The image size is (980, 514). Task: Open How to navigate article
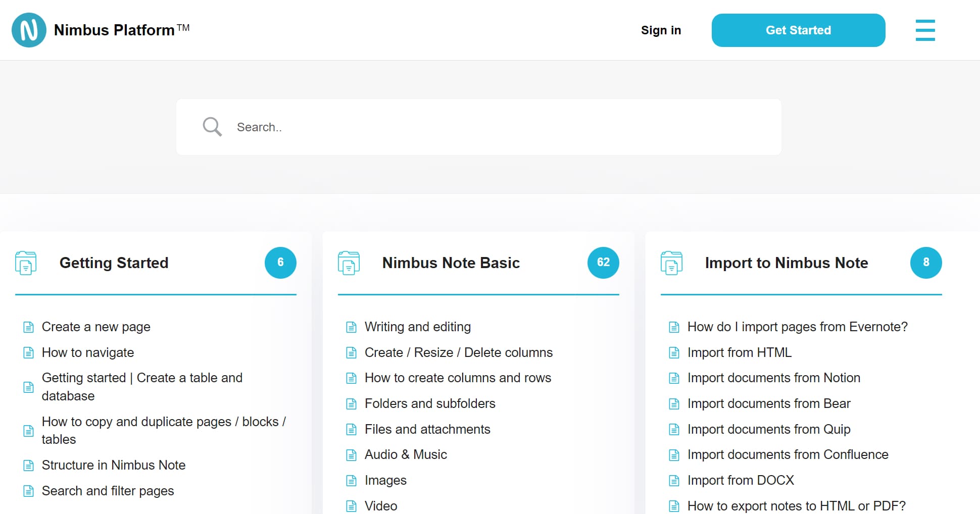pos(88,352)
